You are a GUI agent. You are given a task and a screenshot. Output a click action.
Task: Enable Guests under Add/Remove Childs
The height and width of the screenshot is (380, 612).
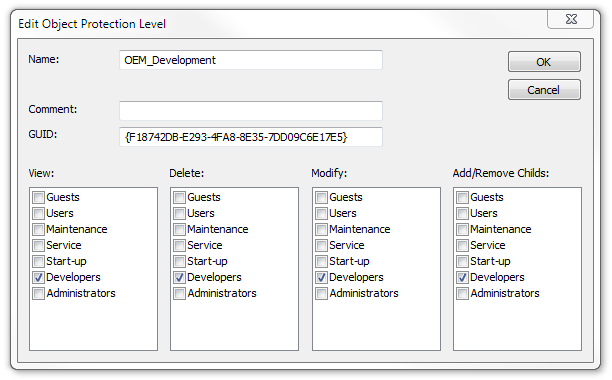(x=463, y=197)
